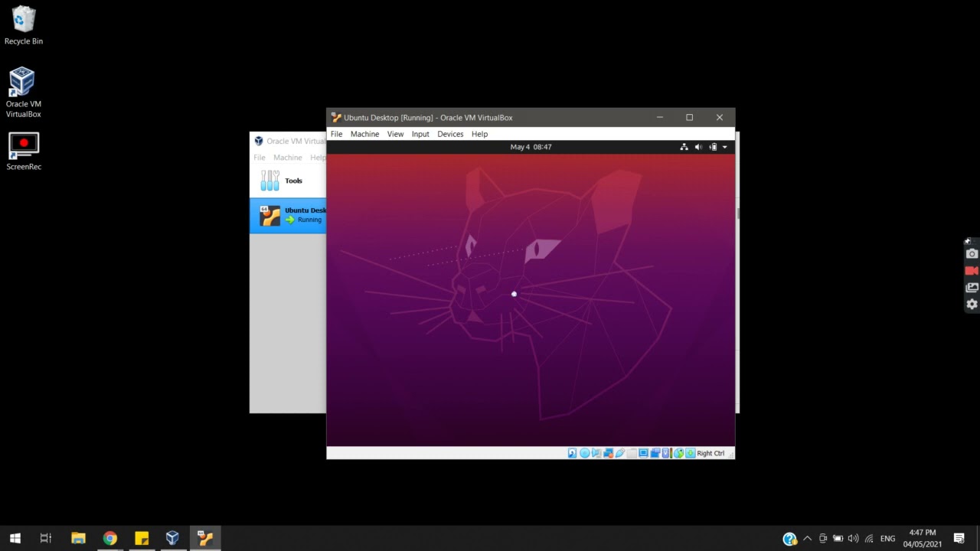The width and height of the screenshot is (980, 551).
Task: Click the CPU virtualization V indicator icon
Action: pos(666,453)
